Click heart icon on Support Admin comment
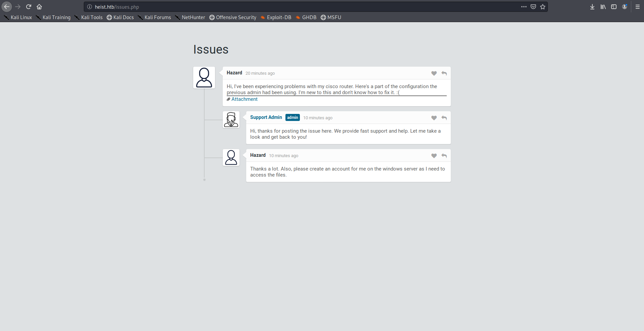This screenshot has height=331, width=644. tap(434, 118)
